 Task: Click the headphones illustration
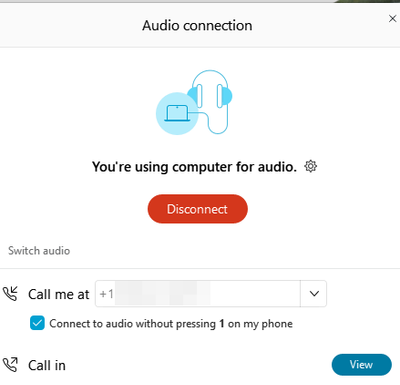point(209,102)
